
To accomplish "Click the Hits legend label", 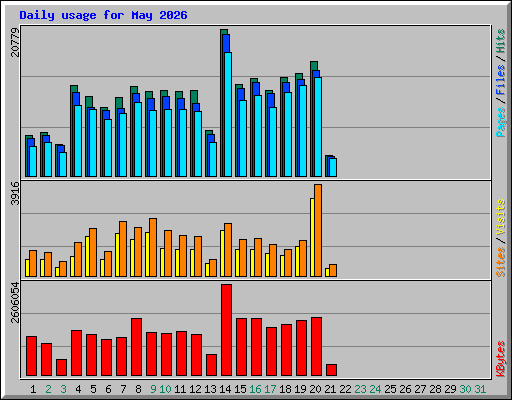I will click(501, 41).
